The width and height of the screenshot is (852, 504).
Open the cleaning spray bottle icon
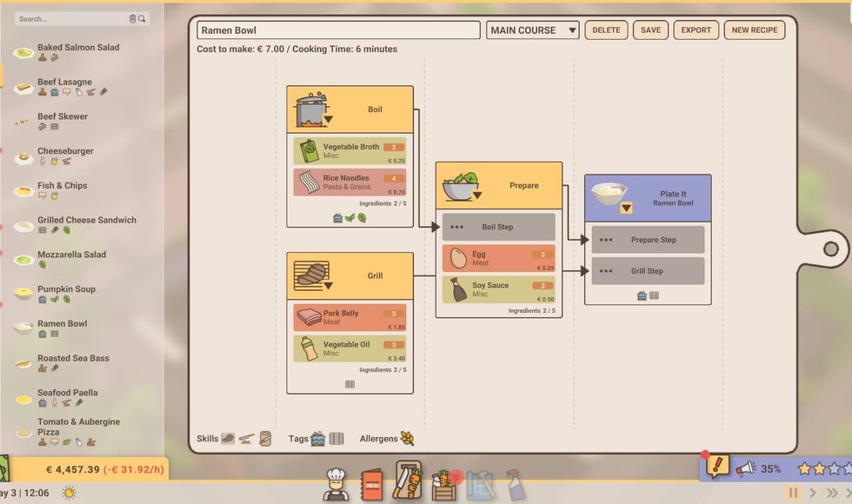coord(516,485)
